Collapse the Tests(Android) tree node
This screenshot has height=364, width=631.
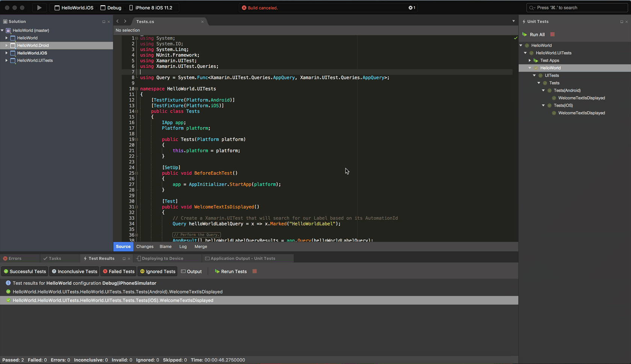(x=543, y=90)
